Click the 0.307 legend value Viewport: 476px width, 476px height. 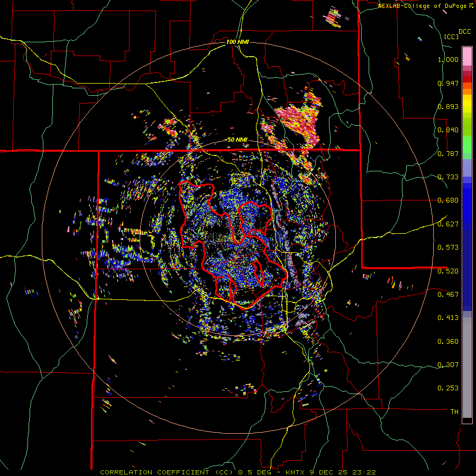point(448,365)
